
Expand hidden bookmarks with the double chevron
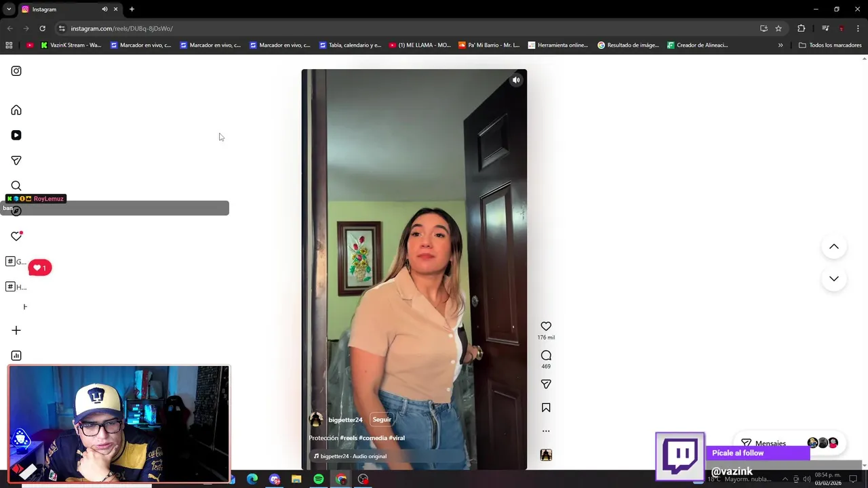point(781,45)
